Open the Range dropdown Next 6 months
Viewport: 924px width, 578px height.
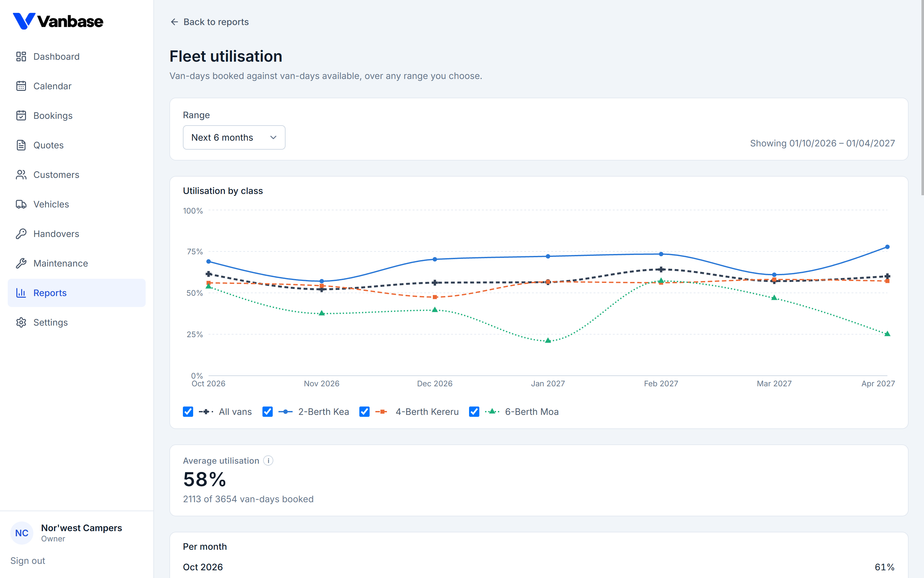click(234, 137)
